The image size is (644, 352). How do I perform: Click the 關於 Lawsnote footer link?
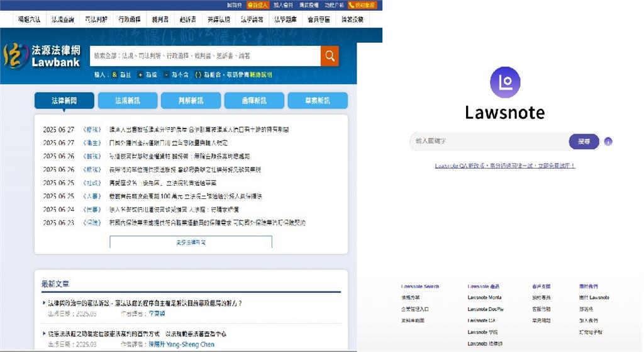(594, 297)
